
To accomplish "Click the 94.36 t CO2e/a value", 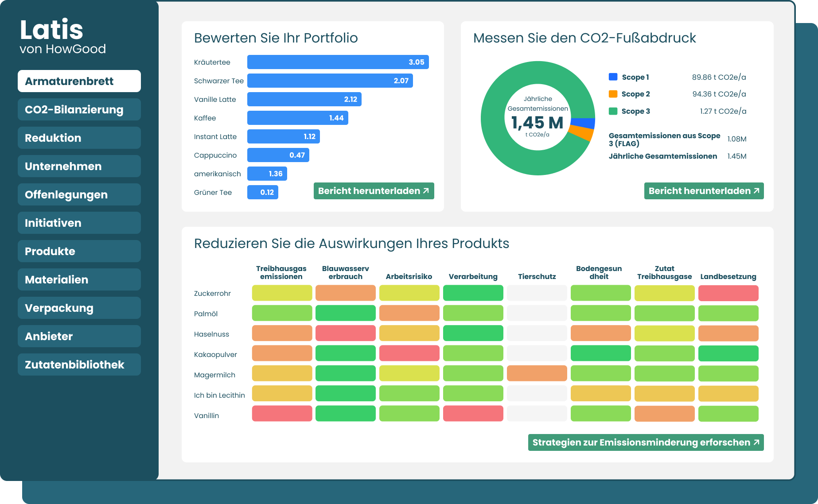I will pyautogui.click(x=719, y=94).
